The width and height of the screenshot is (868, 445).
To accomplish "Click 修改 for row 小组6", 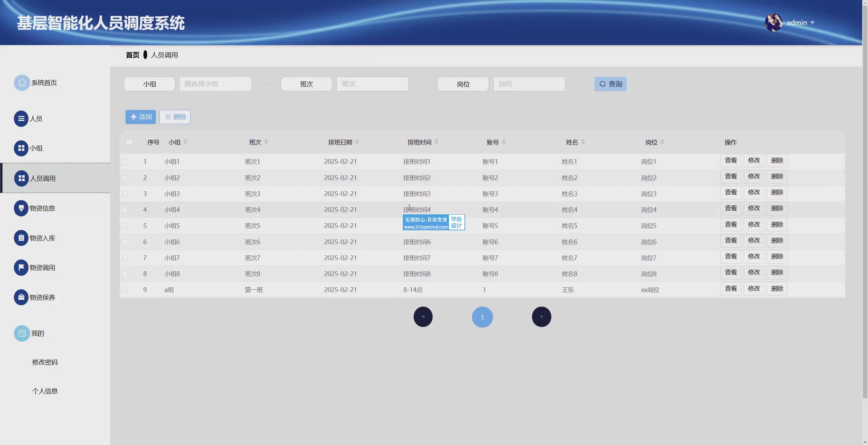I will click(x=754, y=240).
